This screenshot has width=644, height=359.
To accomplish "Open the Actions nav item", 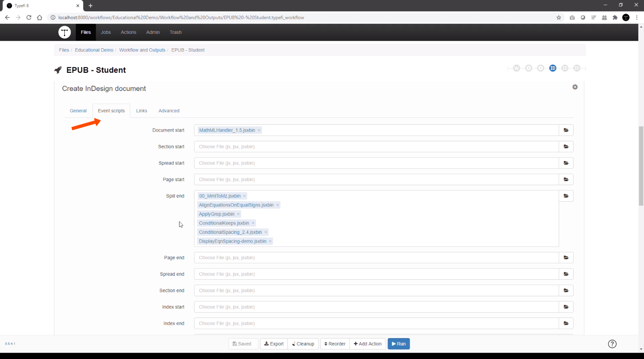I will pyautogui.click(x=128, y=32).
